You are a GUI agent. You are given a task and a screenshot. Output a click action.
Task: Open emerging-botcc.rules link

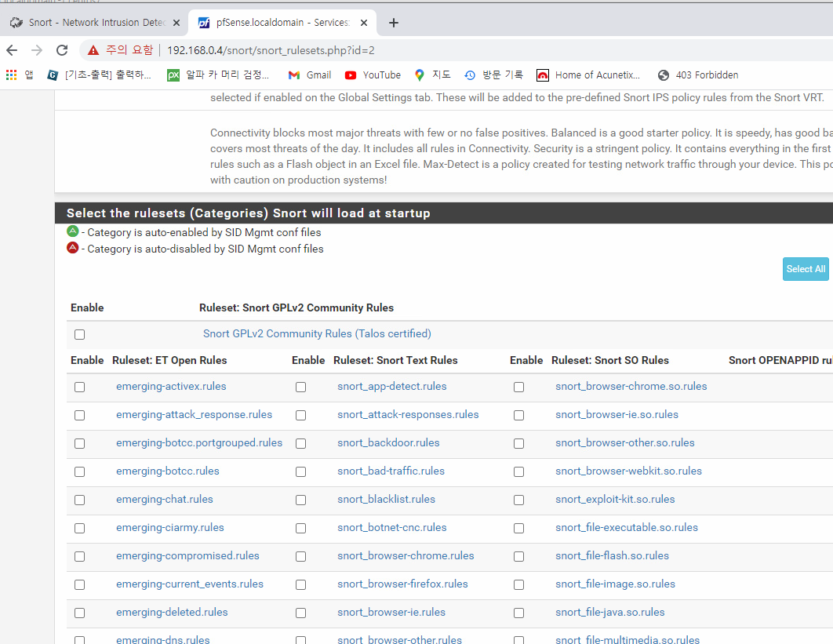click(x=168, y=471)
